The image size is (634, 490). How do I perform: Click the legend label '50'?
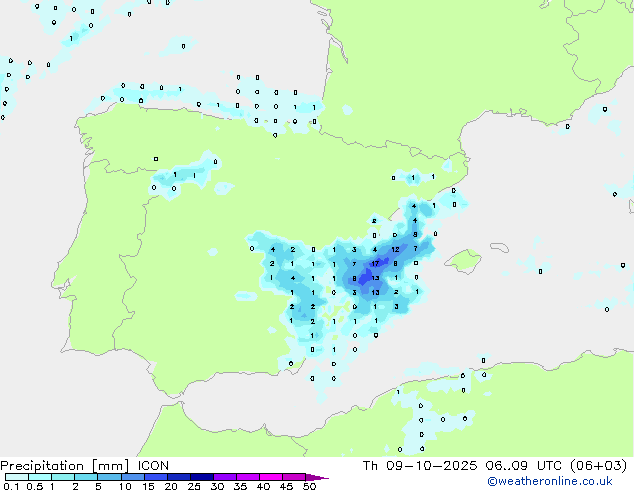310,486
